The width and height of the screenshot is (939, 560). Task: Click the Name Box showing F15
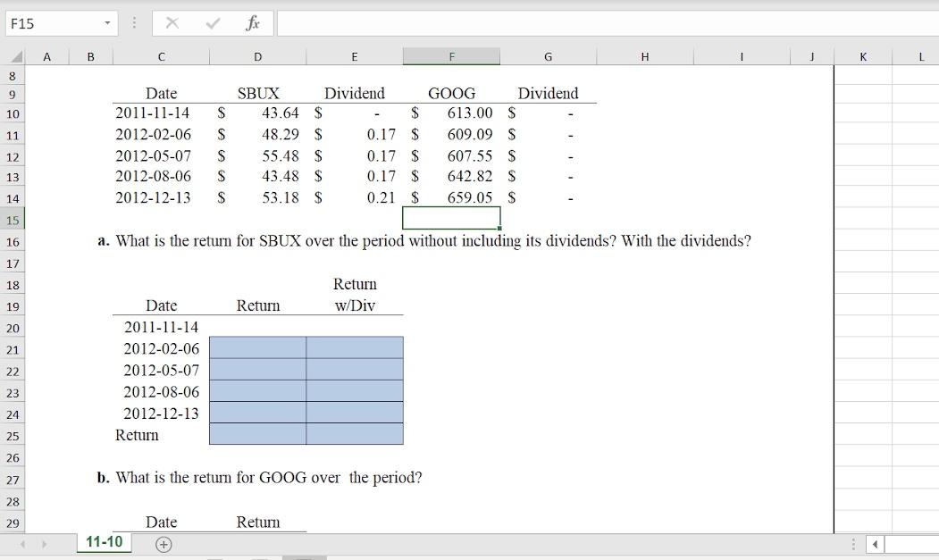point(49,23)
